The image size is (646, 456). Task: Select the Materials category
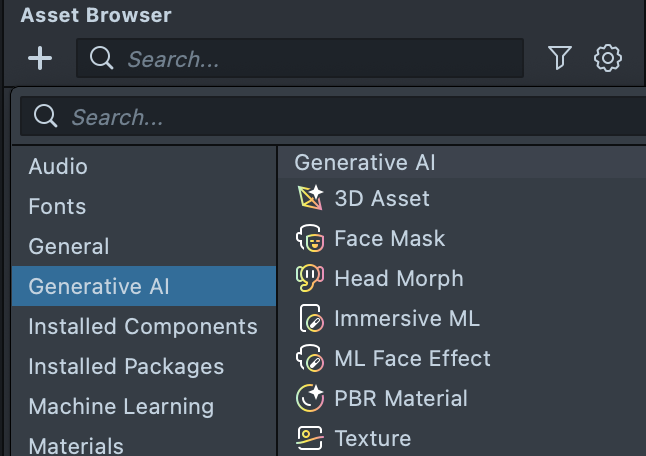coord(76,445)
